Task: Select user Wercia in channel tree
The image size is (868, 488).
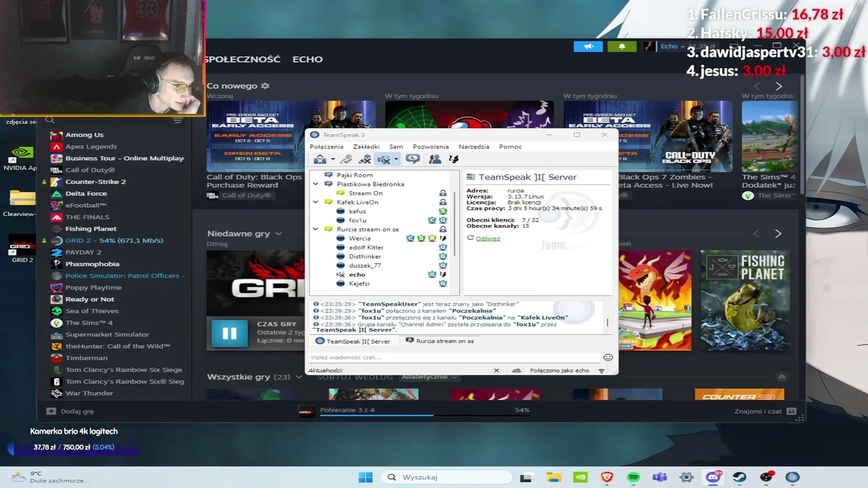Action: tap(359, 239)
